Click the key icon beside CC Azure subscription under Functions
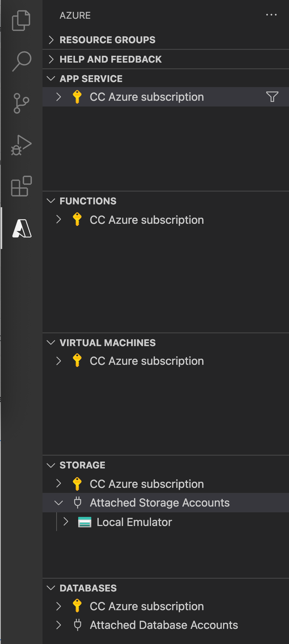 click(77, 219)
